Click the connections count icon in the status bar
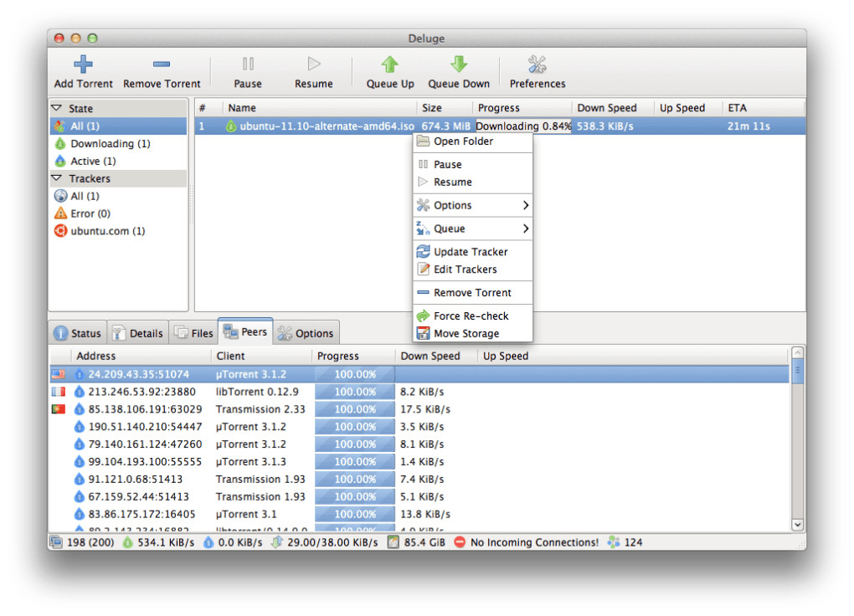 tap(56, 542)
